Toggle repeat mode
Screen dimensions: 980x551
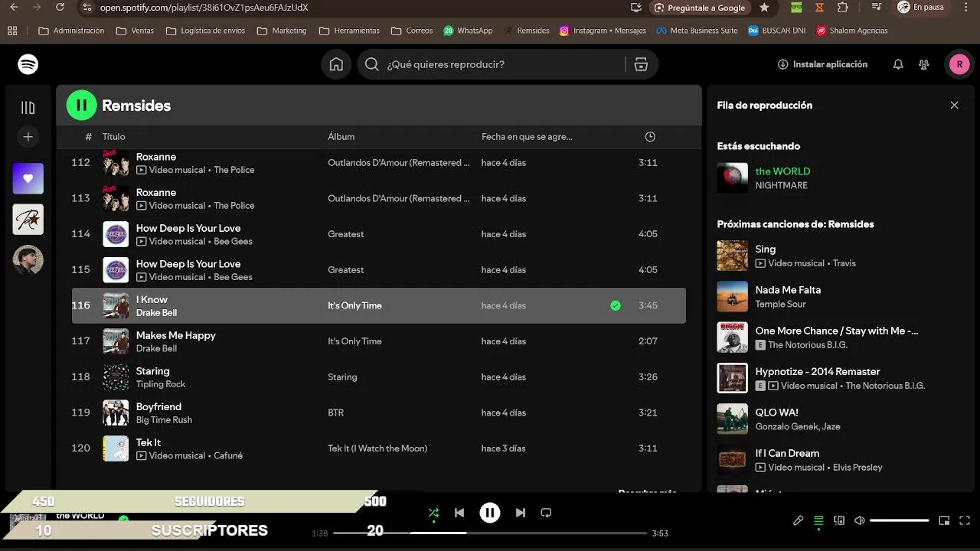(x=546, y=513)
